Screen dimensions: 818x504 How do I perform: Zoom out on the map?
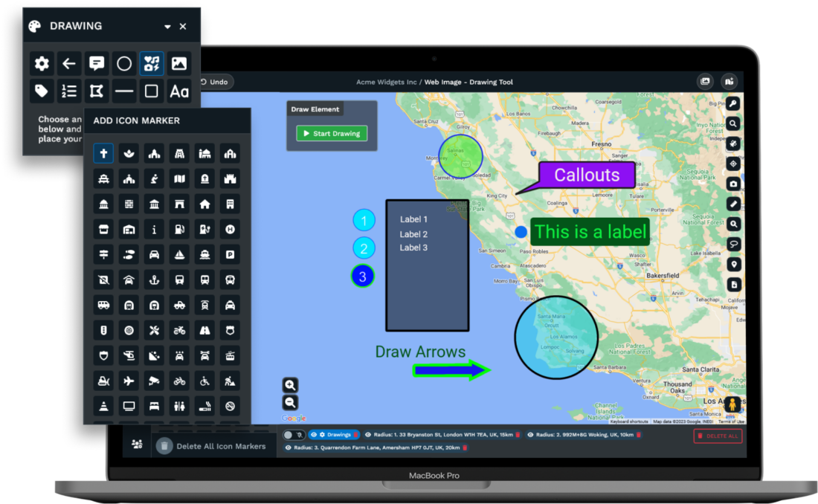pos(291,403)
